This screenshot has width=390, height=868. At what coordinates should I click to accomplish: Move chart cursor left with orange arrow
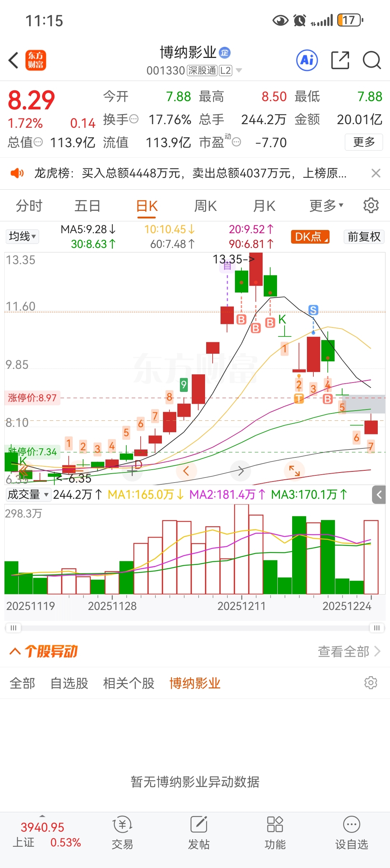186,470
